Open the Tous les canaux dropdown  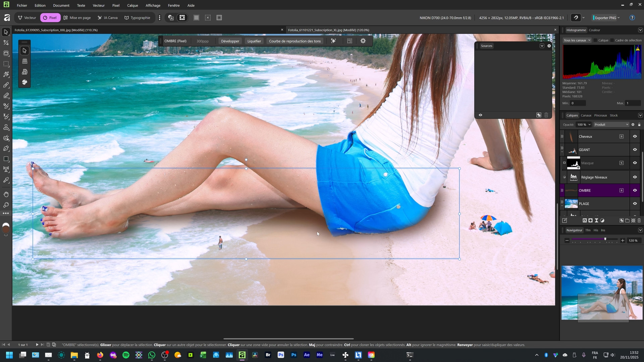tap(577, 40)
